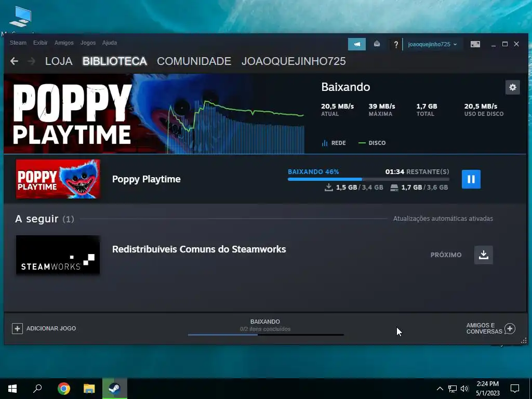The image size is (532, 399).
Task: Click the Poppy Playtime game thumbnail
Action: 58,179
